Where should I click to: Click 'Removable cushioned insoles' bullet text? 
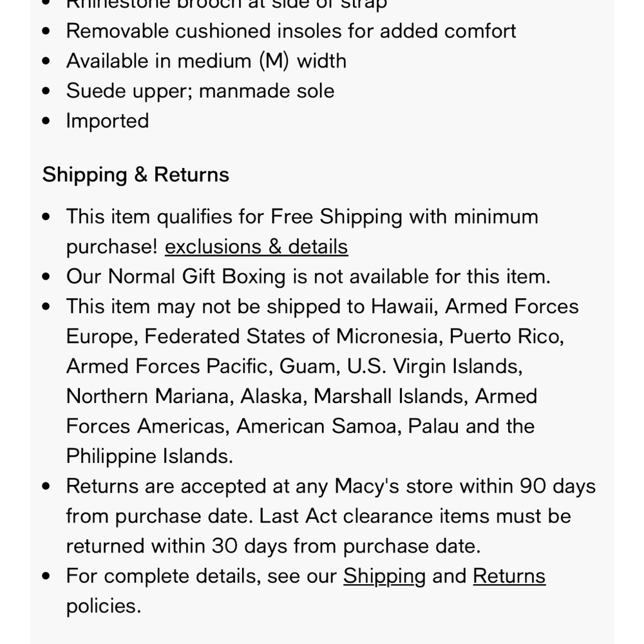click(x=291, y=31)
